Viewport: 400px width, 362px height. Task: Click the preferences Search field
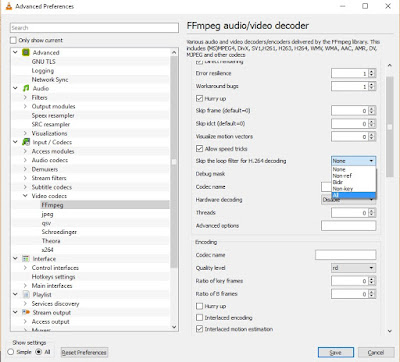coord(94,28)
